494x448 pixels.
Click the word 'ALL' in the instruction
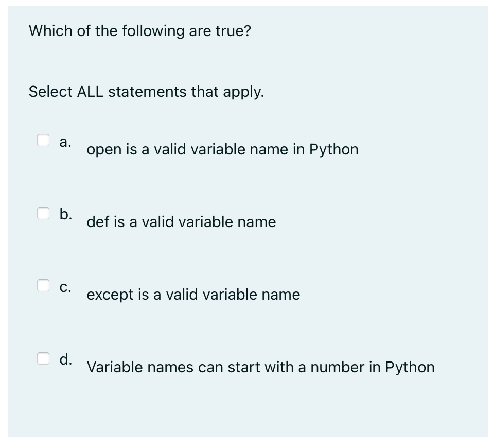[x=90, y=92]
